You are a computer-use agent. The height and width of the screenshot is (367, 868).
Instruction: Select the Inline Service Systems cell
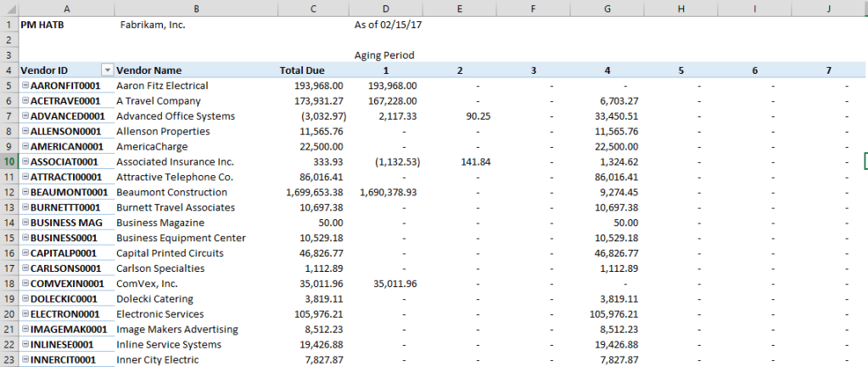[197, 344]
